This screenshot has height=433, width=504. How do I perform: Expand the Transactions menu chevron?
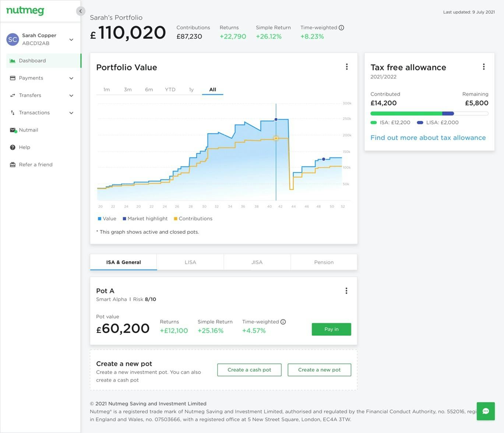point(71,113)
